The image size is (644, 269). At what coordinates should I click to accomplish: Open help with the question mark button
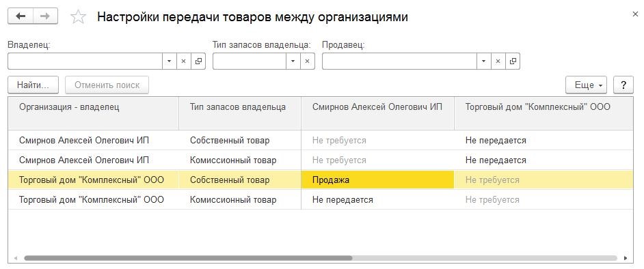coord(623,85)
